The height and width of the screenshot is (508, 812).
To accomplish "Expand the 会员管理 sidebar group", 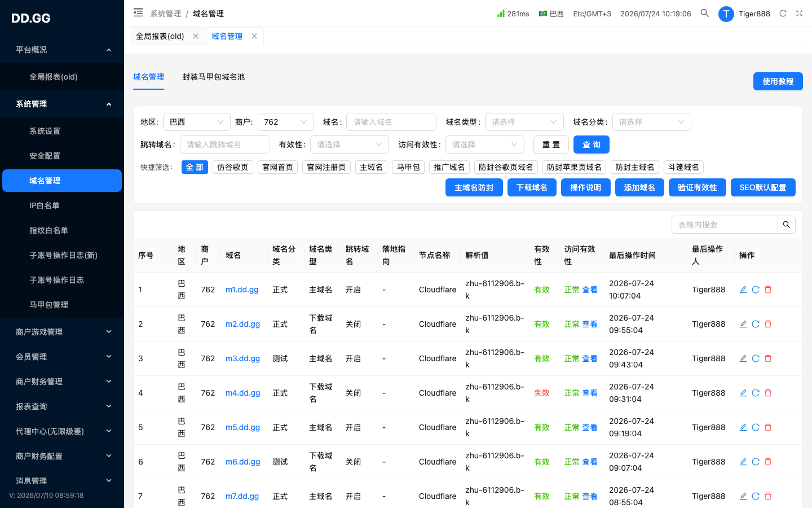I will tap(62, 357).
